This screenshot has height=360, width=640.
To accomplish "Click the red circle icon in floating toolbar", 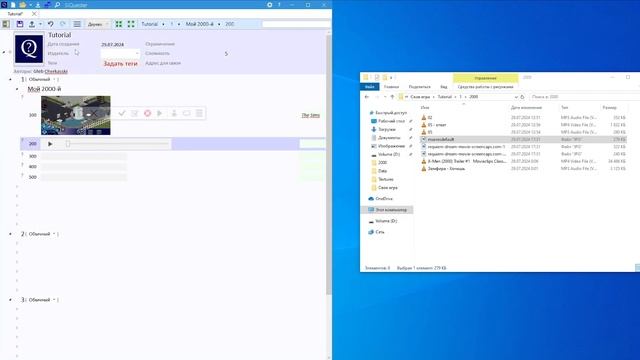I will click(x=147, y=113).
